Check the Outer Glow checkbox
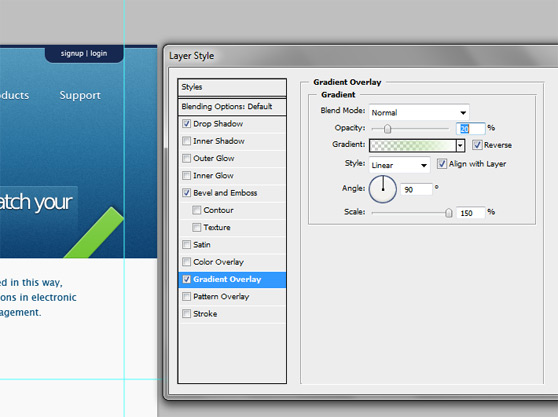The image size is (558, 417). point(186,158)
